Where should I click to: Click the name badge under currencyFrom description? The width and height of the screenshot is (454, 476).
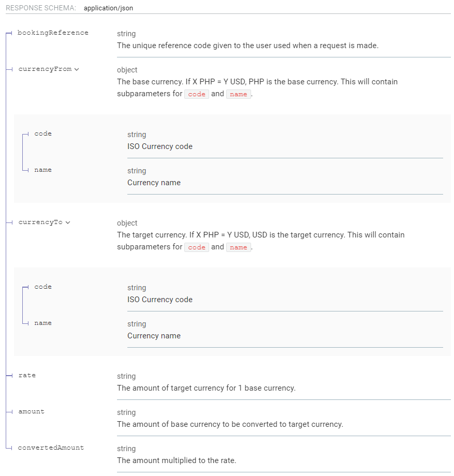coord(238,94)
